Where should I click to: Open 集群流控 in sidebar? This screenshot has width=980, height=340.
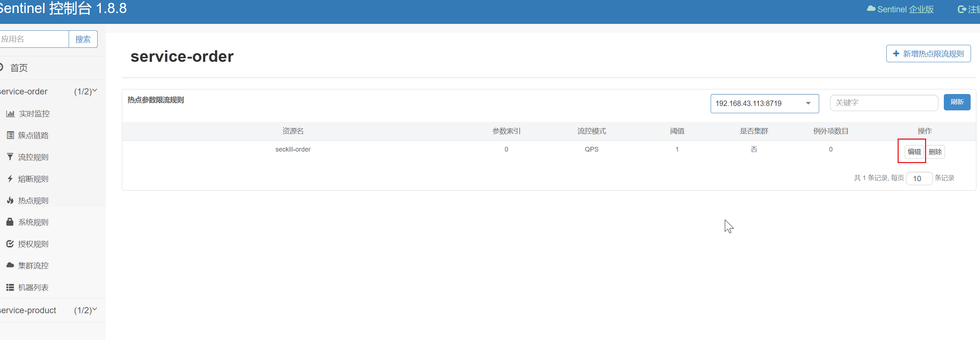[33, 265]
